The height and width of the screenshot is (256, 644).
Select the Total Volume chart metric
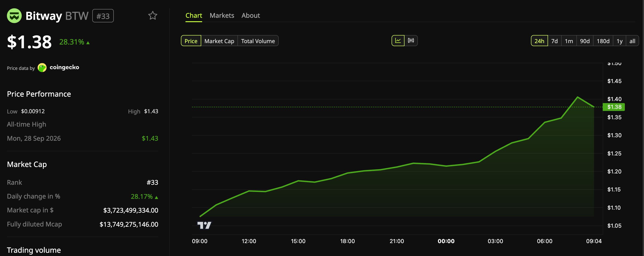point(258,41)
